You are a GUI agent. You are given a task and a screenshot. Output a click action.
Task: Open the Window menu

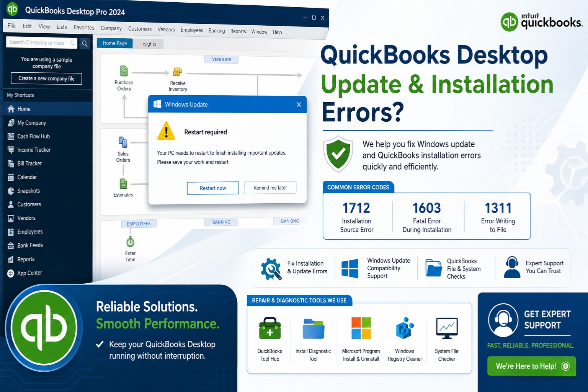point(259,32)
